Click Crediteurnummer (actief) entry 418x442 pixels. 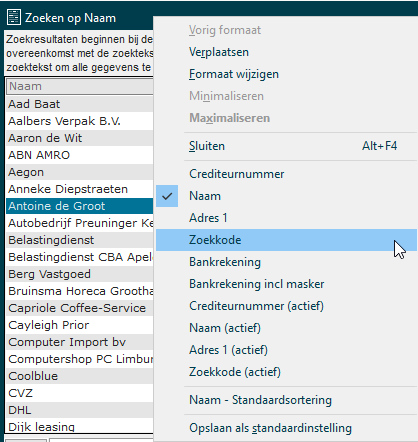pos(286,306)
